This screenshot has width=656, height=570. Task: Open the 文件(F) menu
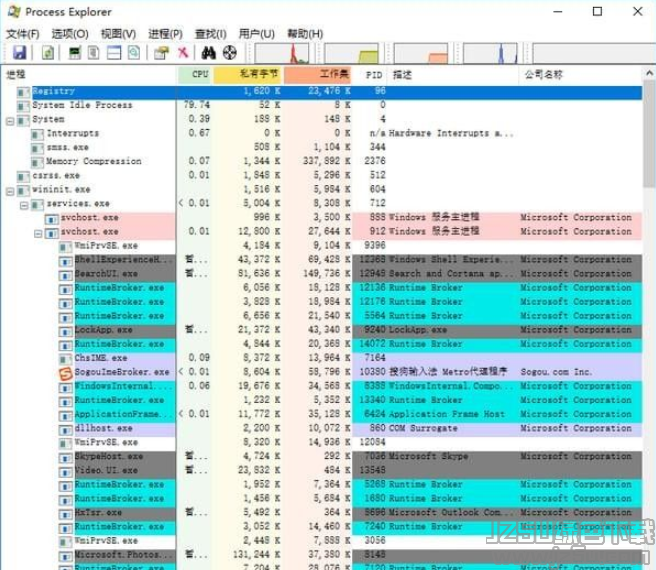pos(23,33)
